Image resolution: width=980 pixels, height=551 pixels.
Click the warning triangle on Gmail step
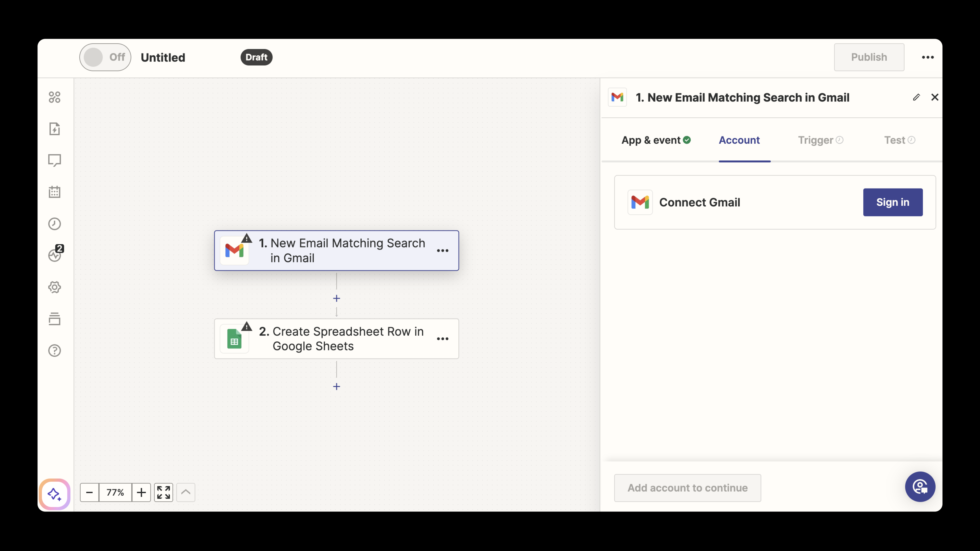[247, 239]
